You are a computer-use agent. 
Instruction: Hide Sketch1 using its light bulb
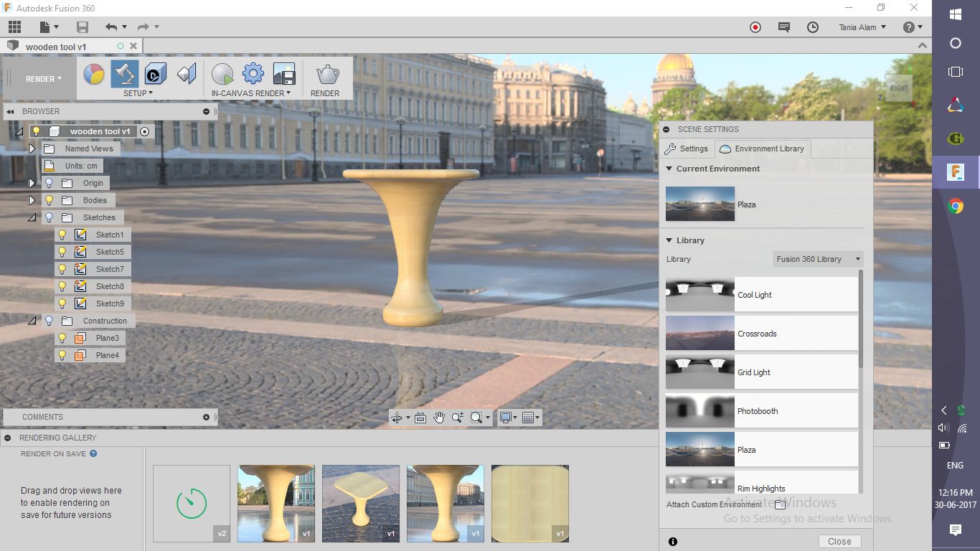pyautogui.click(x=62, y=235)
